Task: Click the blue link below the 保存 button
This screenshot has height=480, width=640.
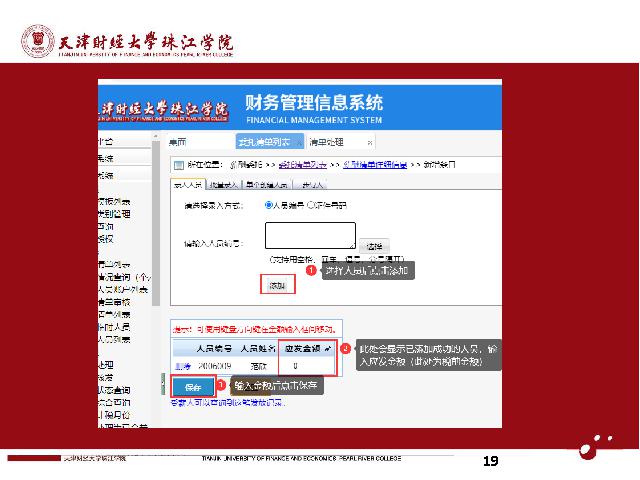Action: click(x=227, y=403)
